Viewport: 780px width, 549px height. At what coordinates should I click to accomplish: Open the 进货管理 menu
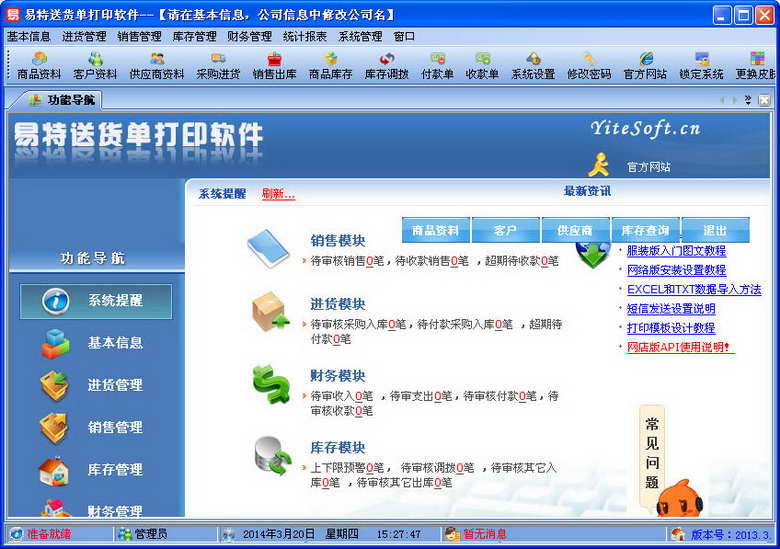point(84,36)
